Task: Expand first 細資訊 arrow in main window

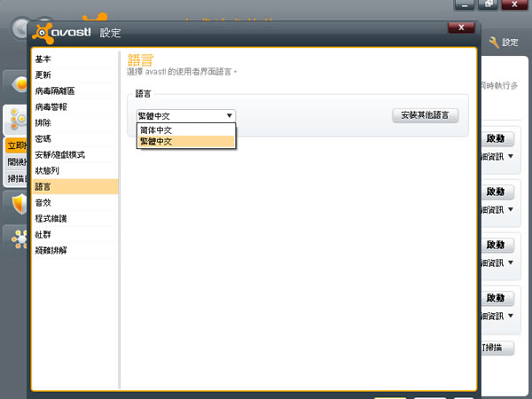Action: [511, 156]
